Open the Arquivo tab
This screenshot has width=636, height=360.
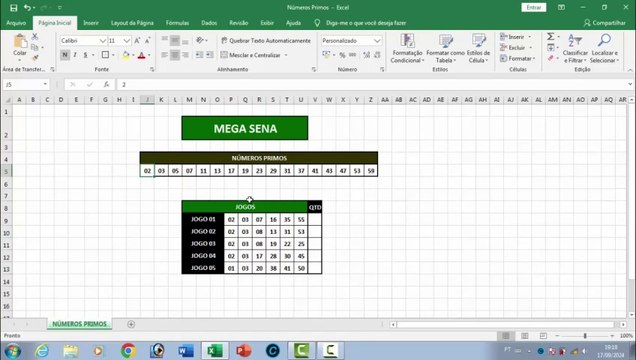pyautogui.click(x=16, y=23)
